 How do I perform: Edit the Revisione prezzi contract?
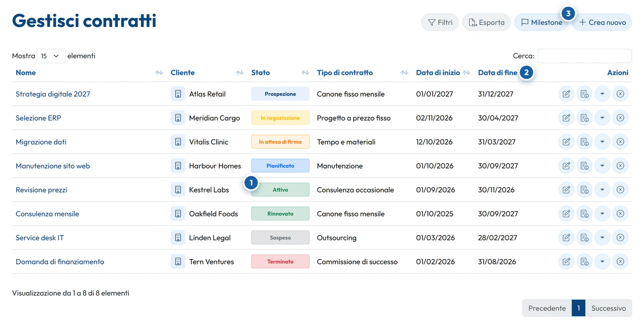(566, 190)
